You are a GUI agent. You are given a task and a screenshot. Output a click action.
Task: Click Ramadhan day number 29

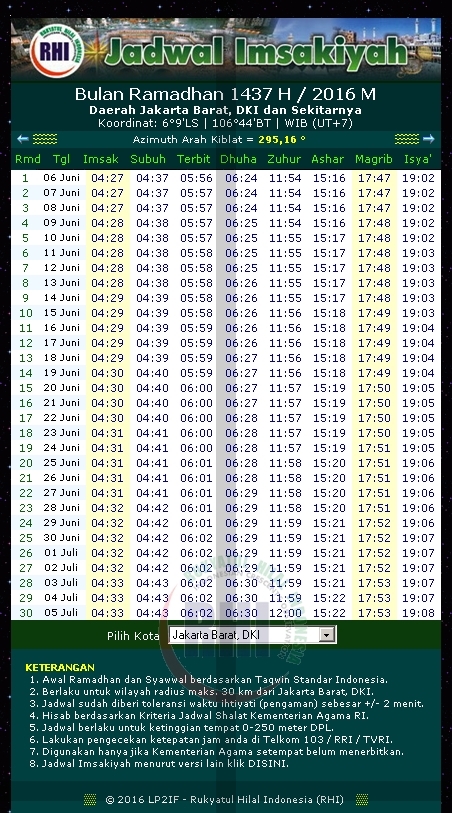[x=25, y=598]
